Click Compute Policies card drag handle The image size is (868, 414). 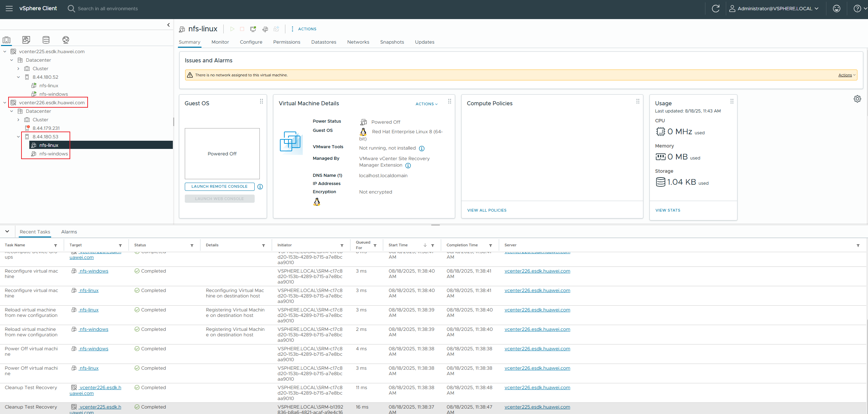point(638,101)
